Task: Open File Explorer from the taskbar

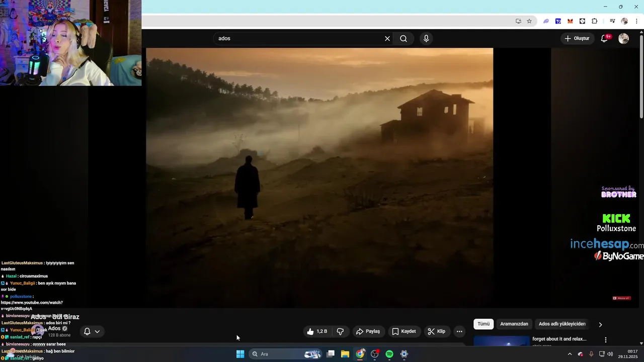Action: pyautogui.click(x=345, y=354)
